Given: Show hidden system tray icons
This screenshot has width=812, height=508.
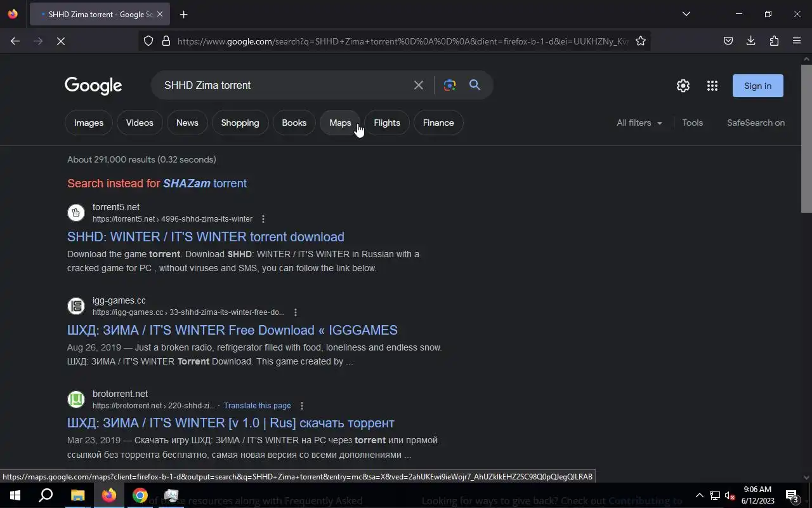Looking at the screenshot, I should (700, 496).
